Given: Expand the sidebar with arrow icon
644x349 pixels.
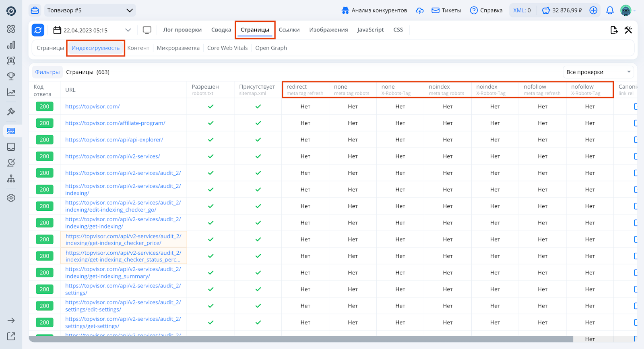Looking at the screenshot, I should 11,320.
